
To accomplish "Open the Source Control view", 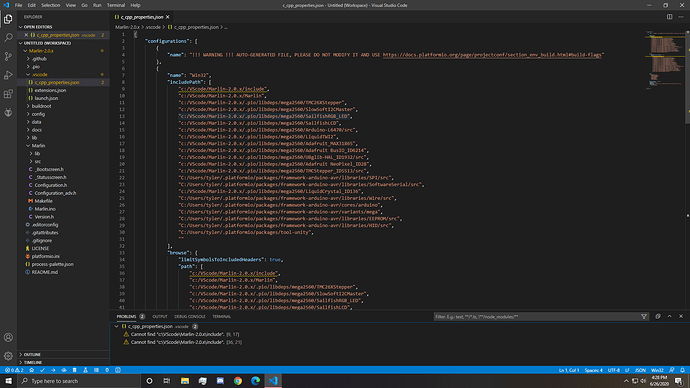I will (x=8, y=56).
